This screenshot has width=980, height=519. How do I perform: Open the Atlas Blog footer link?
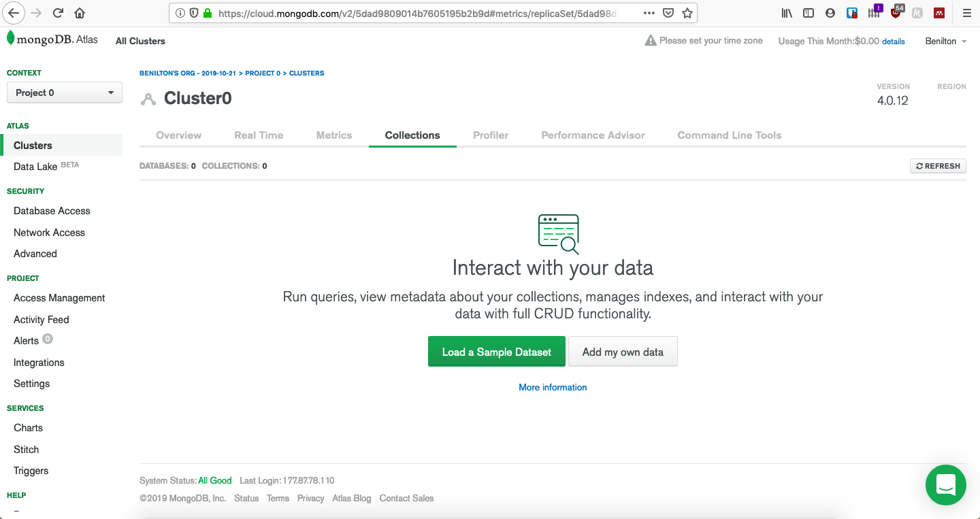point(352,498)
